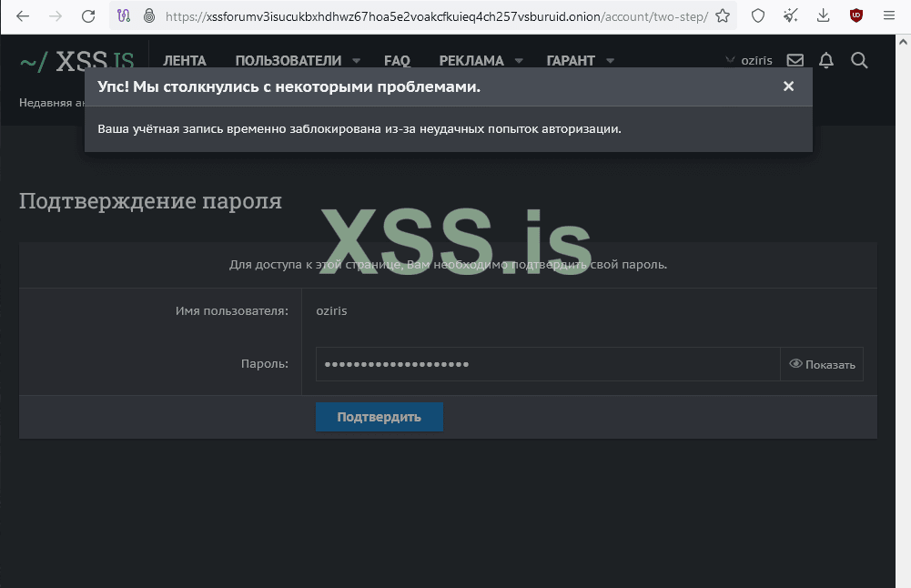Open the bell notifications icon

click(826, 60)
